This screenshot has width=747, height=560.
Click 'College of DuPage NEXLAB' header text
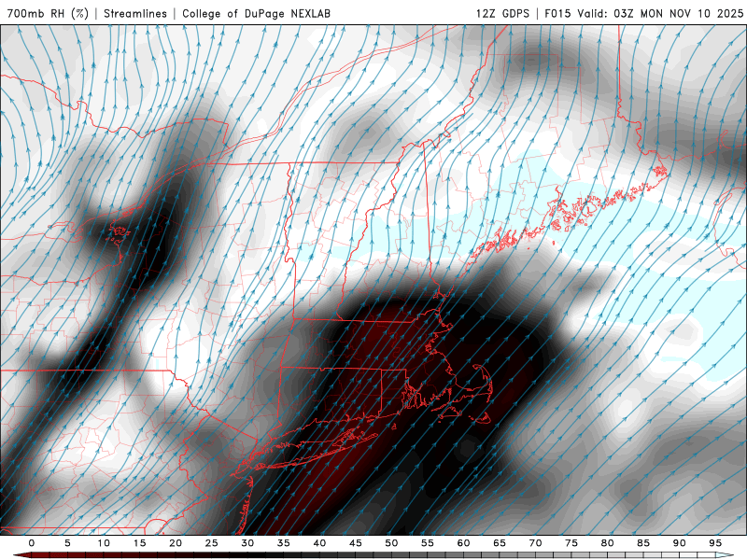coord(256,13)
